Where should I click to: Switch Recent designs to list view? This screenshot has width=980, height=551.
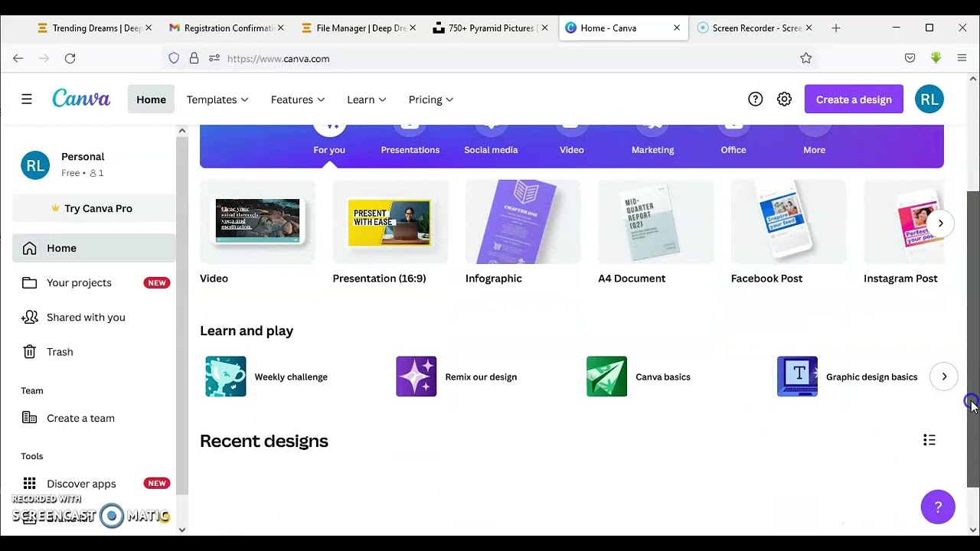click(929, 440)
